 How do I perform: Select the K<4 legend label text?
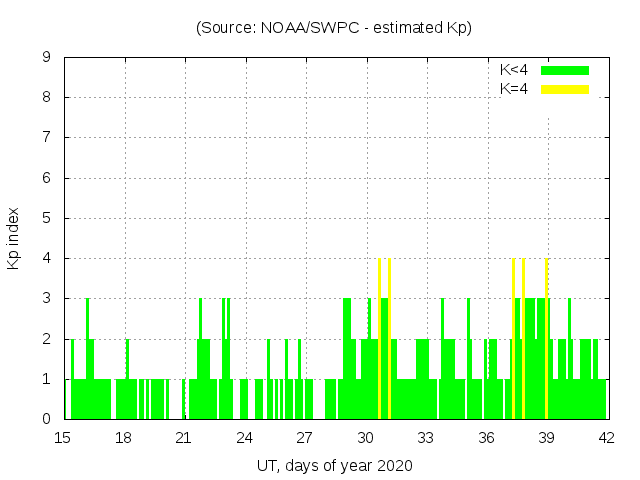pos(514,70)
